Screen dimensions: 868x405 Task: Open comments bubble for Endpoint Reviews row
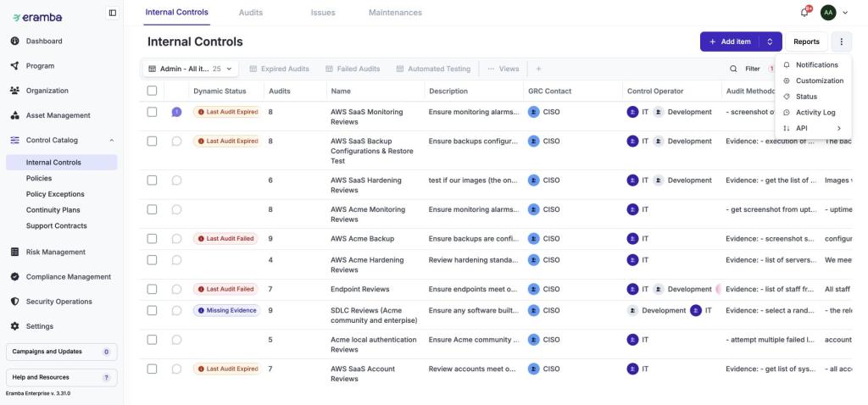point(176,289)
